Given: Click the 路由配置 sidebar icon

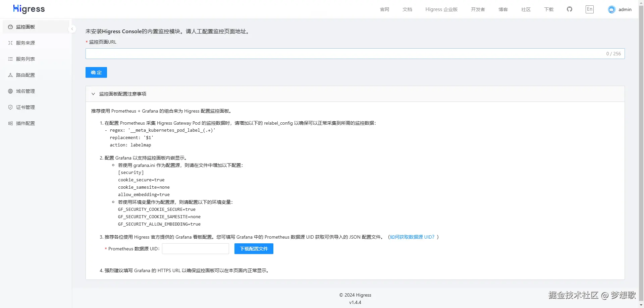Looking at the screenshot, I should (10, 75).
